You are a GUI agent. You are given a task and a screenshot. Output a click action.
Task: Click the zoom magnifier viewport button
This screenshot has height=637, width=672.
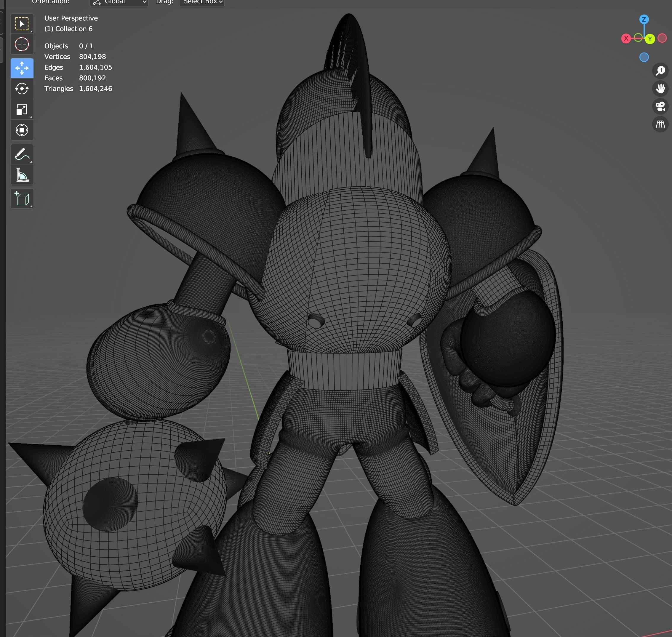(x=660, y=71)
